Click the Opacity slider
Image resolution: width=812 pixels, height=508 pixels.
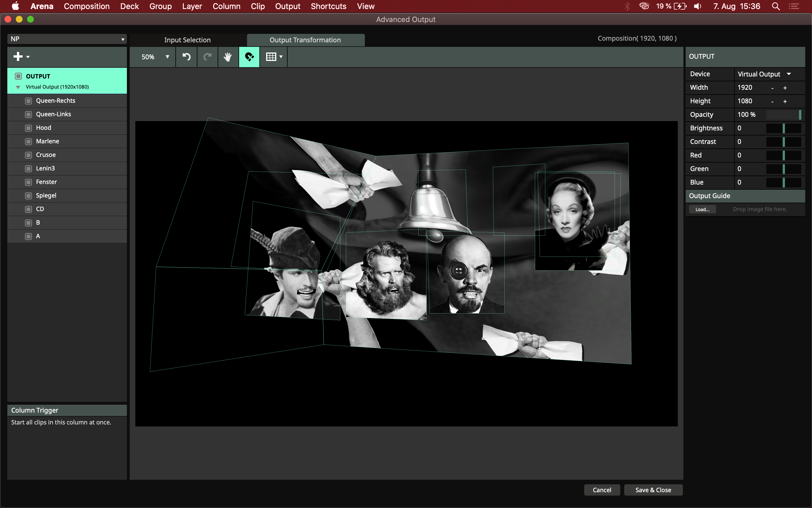click(x=784, y=115)
